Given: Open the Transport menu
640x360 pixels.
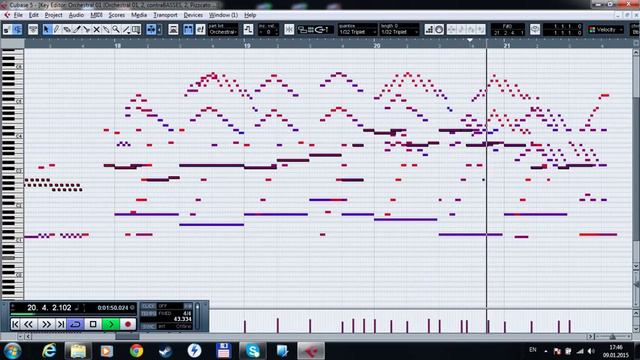Looking at the screenshot, I should tap(165, 15).
